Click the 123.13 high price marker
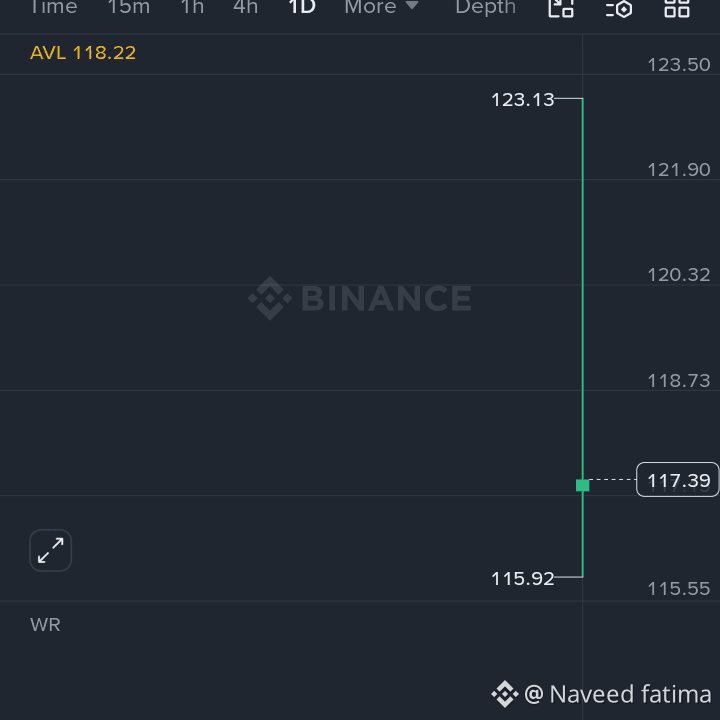This screenshot has height=720, width=720. click(523, 100)
